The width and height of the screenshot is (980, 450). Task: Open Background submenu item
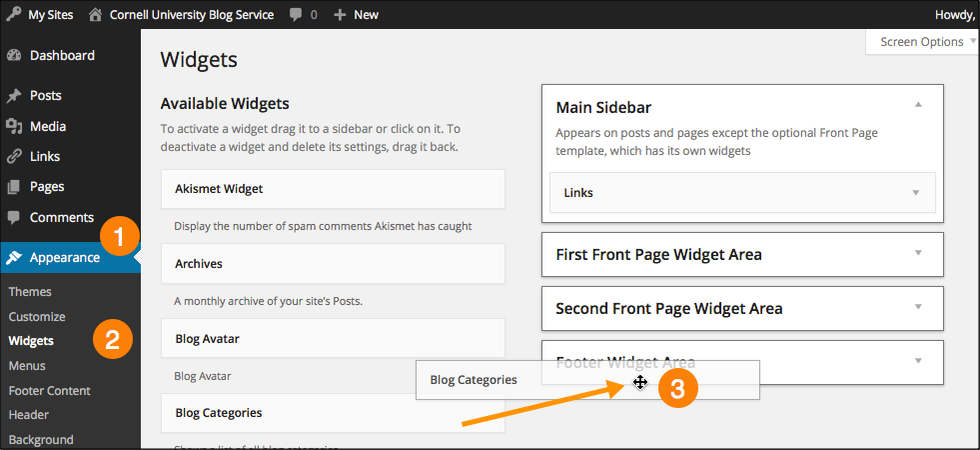pos(41,439)
